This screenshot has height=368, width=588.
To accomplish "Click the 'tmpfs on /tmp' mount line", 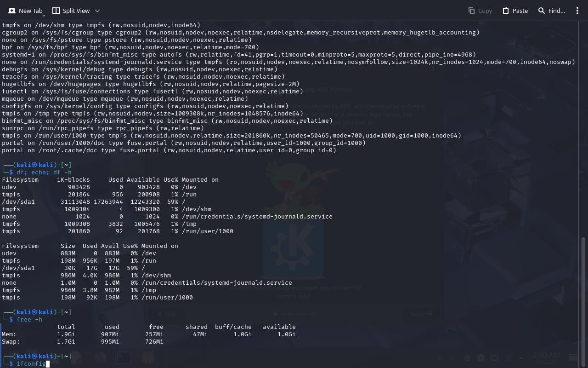I will pos(152,114).
